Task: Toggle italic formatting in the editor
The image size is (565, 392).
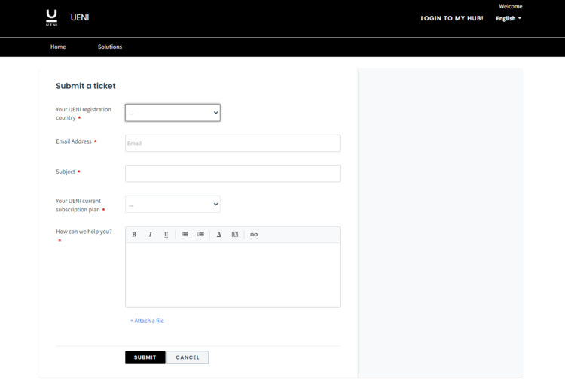Action: point(150,235)
